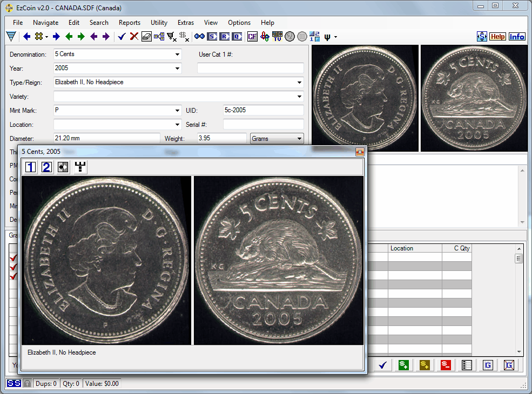This screenshot has width=532, height=394.
Task: Open the Options menu
Action: 239,23
